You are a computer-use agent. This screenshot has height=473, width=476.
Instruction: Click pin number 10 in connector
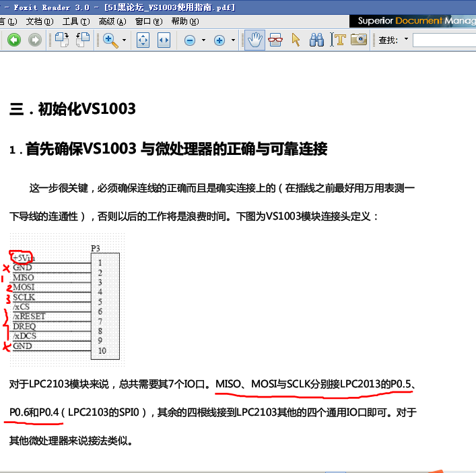coord(102,351)
